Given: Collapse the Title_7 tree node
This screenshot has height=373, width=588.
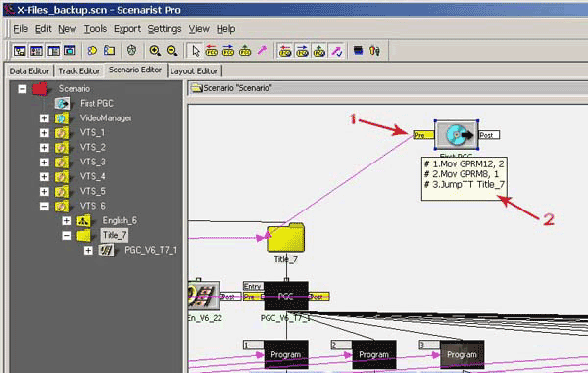Looking at the screenshot, I should (x=67, y=235).
